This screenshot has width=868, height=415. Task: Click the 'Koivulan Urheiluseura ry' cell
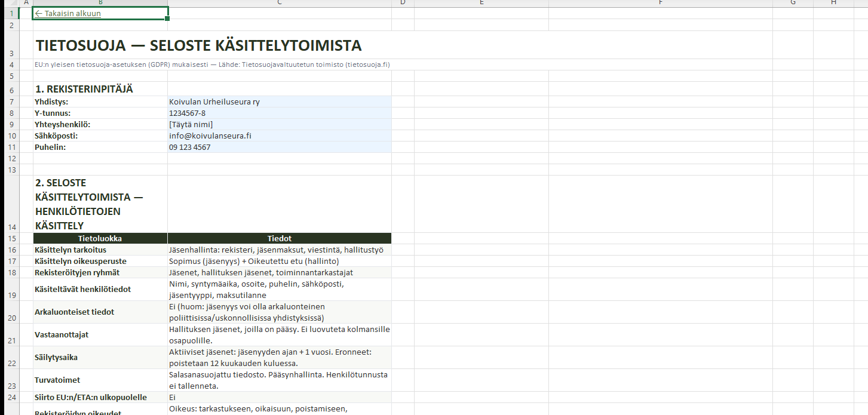click(x=279, y=102)
